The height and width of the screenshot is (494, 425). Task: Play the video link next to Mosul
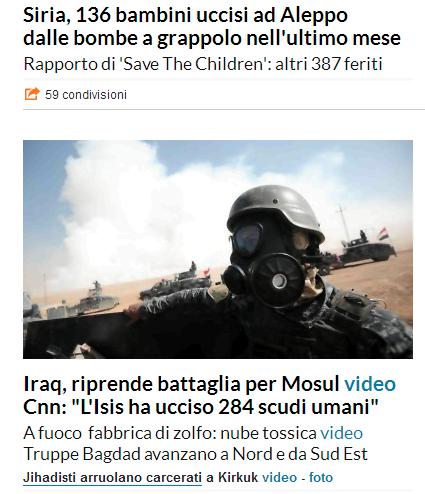[x=370, y=384]
